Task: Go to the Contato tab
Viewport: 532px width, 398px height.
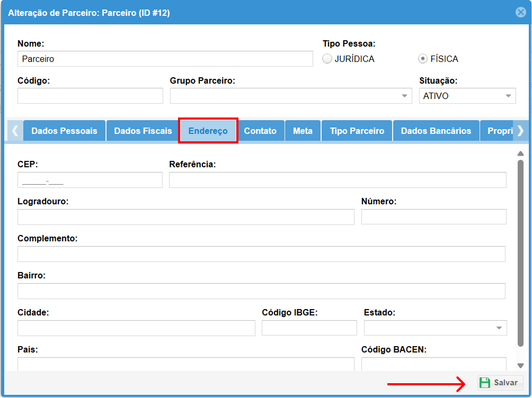Action: coord(260,131)
